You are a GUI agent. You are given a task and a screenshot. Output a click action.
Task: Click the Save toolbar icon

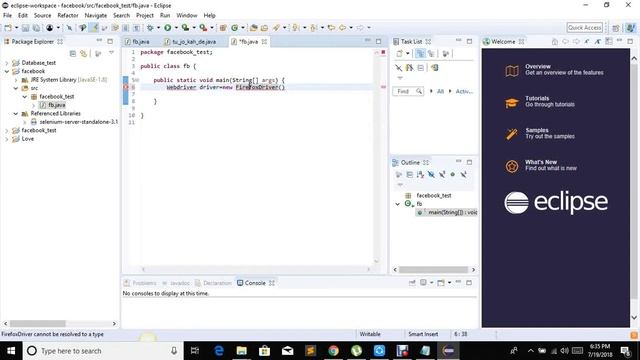[25, 28]
